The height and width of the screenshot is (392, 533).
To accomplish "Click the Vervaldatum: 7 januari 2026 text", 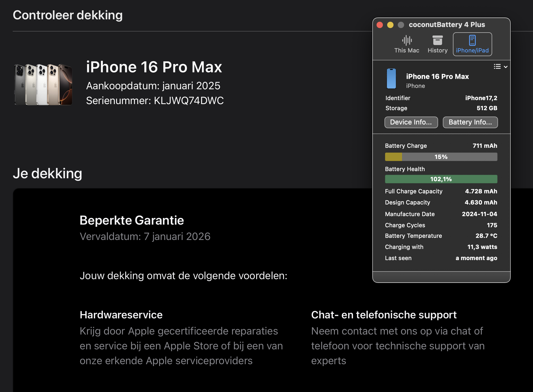I will point(145,237).
